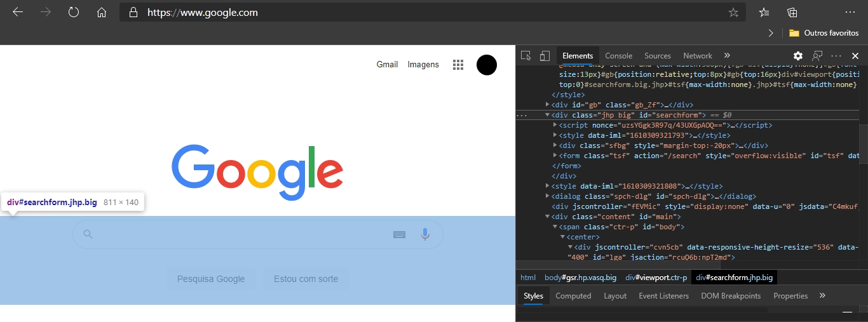Expand the div id="gb" node
868x322 pixels.
click(x=548, y=105)
